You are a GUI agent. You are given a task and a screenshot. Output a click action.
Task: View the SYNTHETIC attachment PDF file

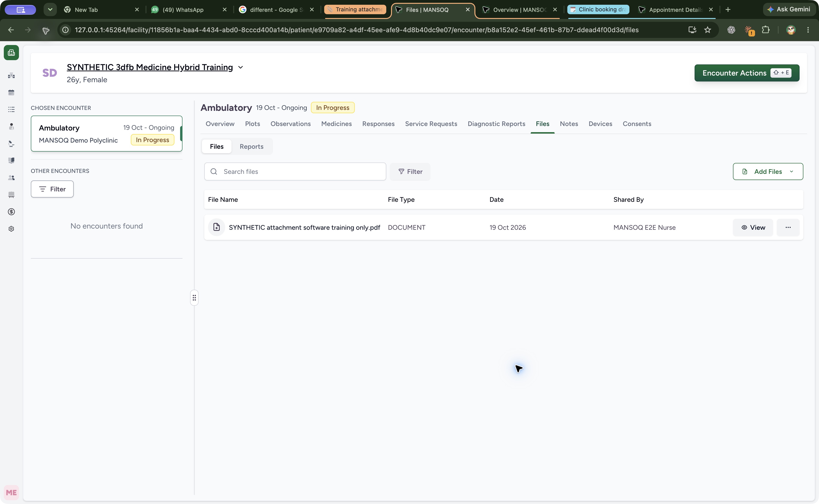(753, 227)
